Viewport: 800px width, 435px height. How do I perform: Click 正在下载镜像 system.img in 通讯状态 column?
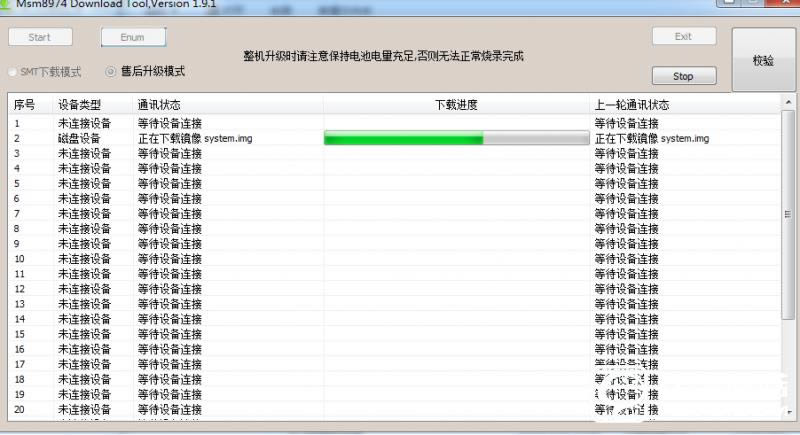click(x=195, y=139)
